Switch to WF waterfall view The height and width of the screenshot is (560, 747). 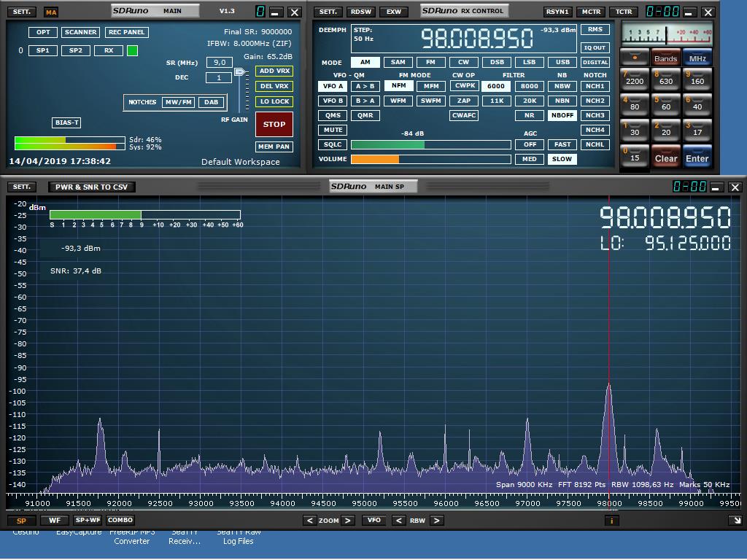[55, 521]
